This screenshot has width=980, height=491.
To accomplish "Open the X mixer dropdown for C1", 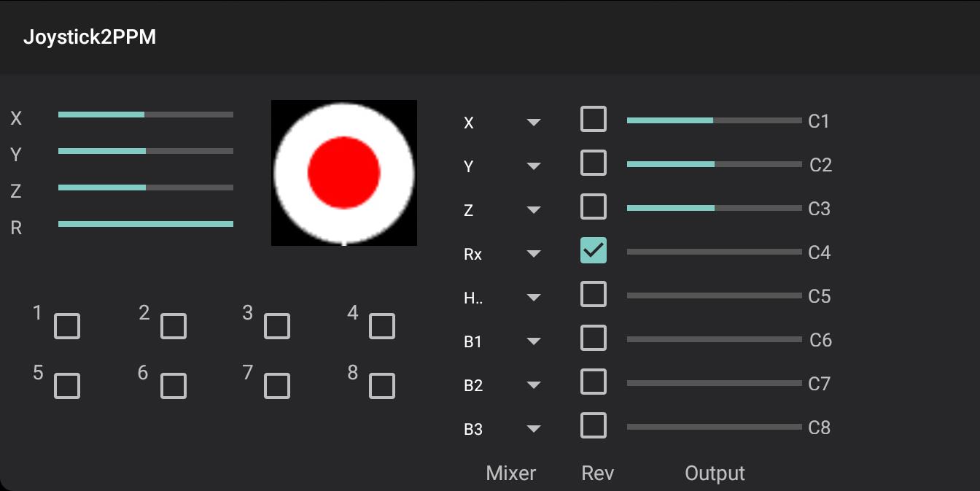I will 503,123.
